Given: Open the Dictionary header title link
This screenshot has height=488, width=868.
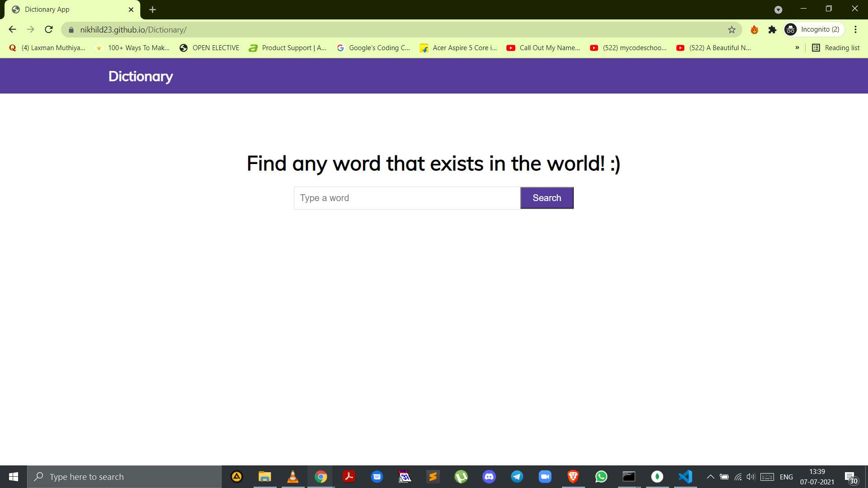Looking at the screenshot, I should [x=141, y=76].
